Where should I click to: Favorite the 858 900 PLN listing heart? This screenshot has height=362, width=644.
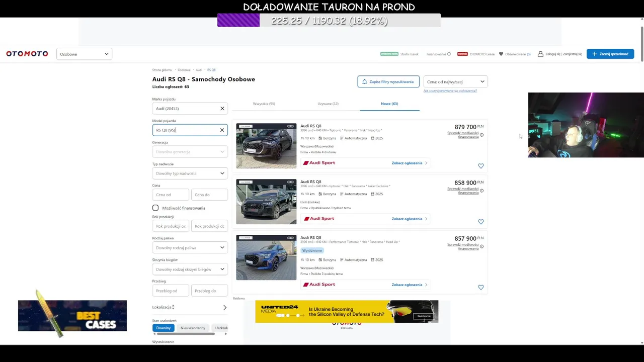click(481, 222)
